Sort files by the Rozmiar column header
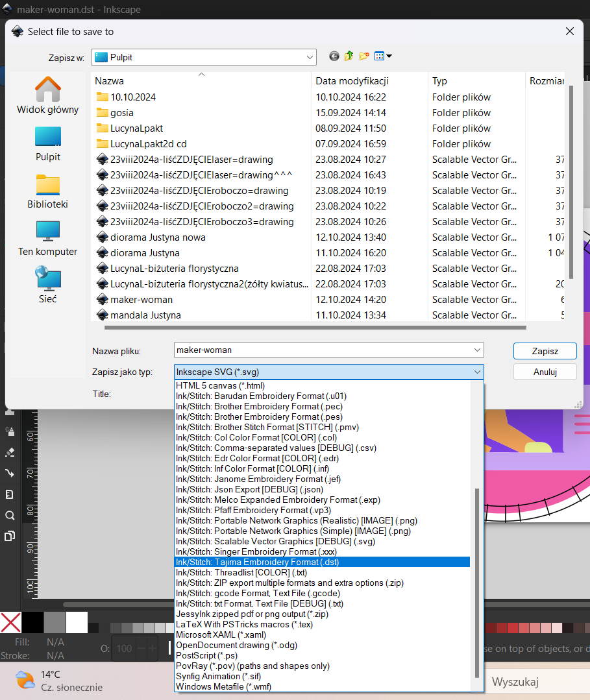The image size is (590, 700). (545, 81)
